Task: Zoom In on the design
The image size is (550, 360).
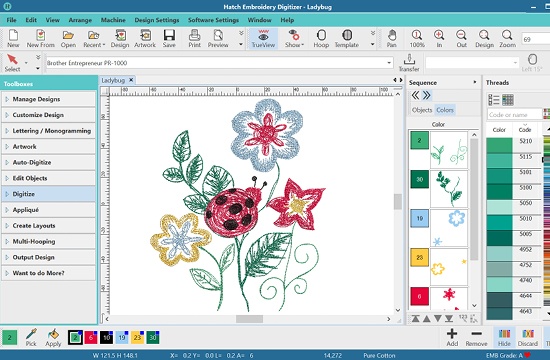Action: point(439,38)
